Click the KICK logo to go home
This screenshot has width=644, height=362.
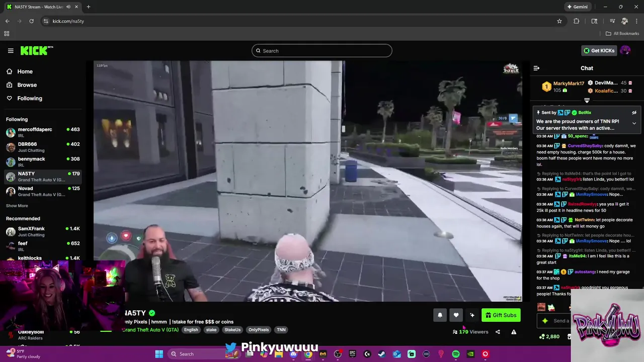[x=37, y=50]
